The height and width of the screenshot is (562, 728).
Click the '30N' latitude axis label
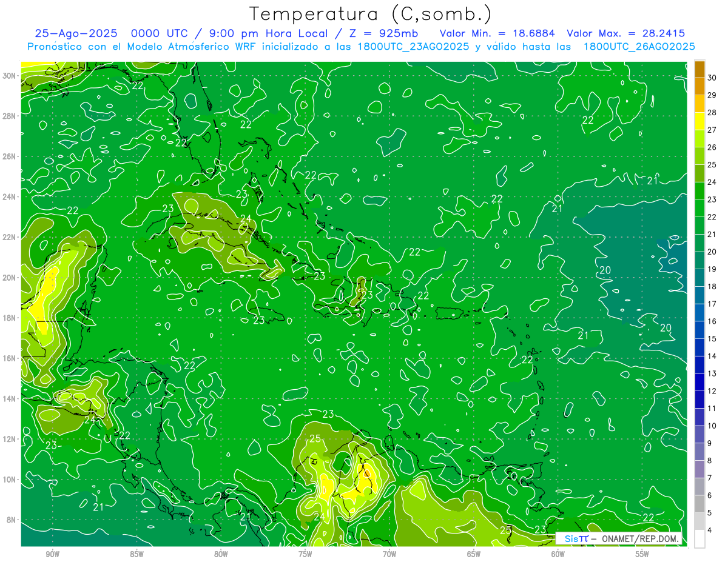pos(9,76)
